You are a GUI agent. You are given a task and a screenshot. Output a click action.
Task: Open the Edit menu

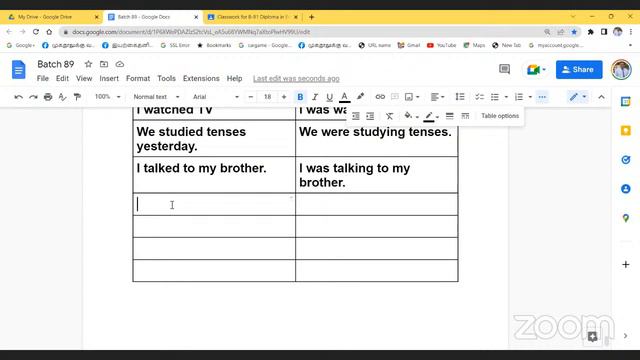click(62, 78)
